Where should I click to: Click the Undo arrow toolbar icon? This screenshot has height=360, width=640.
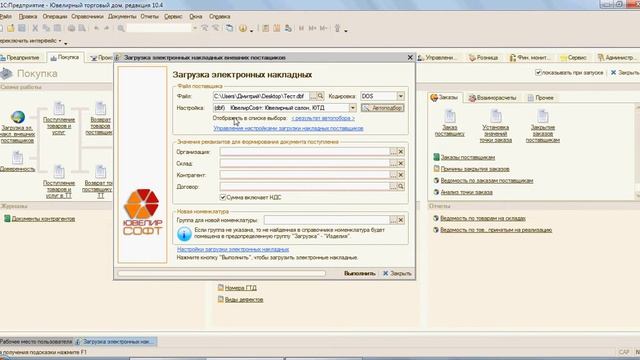tap(96, 28)
